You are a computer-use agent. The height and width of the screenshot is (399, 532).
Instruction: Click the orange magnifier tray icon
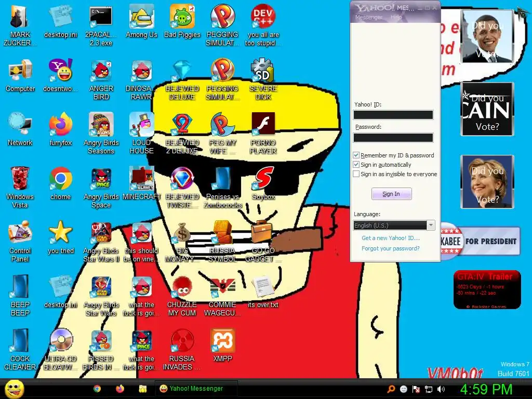(391, 389)
